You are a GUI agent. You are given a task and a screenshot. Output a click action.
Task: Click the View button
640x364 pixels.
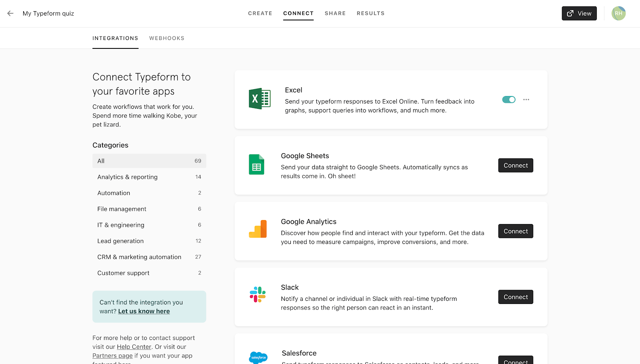pyautogui.click(x=579, y=13)
